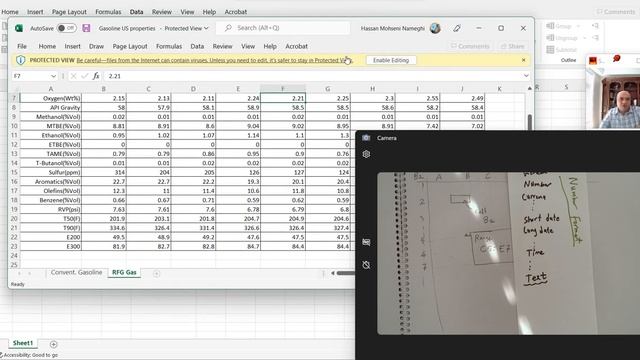This screenshot has height=360, width=640.
Task: Click Comments button in front window
Action: [470, 47]
